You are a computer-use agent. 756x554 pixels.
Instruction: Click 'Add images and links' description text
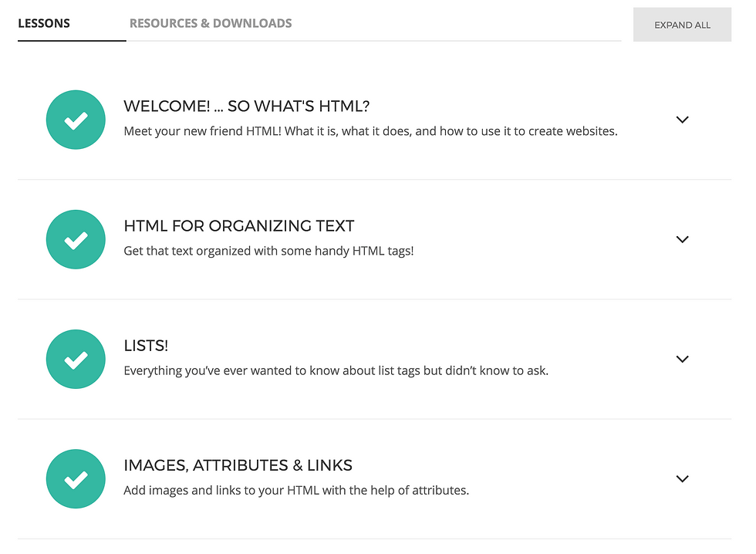click(x=296, y=491)
